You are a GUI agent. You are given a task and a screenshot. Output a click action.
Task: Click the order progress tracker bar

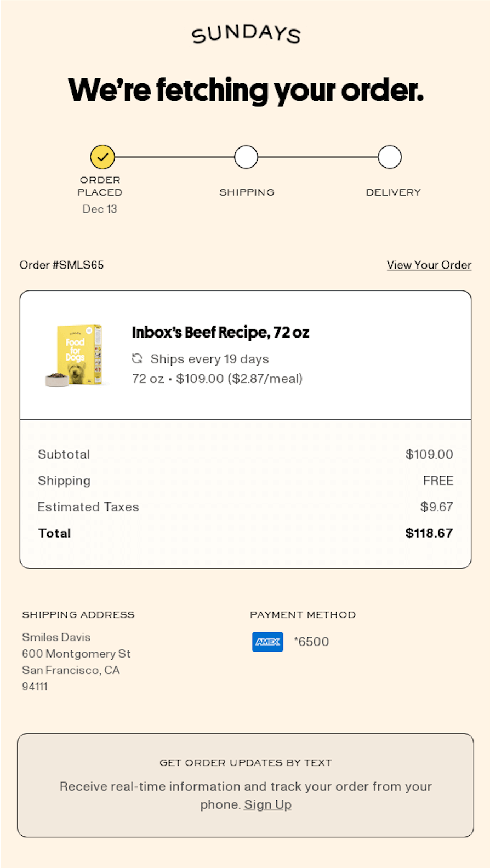[246, 157]
